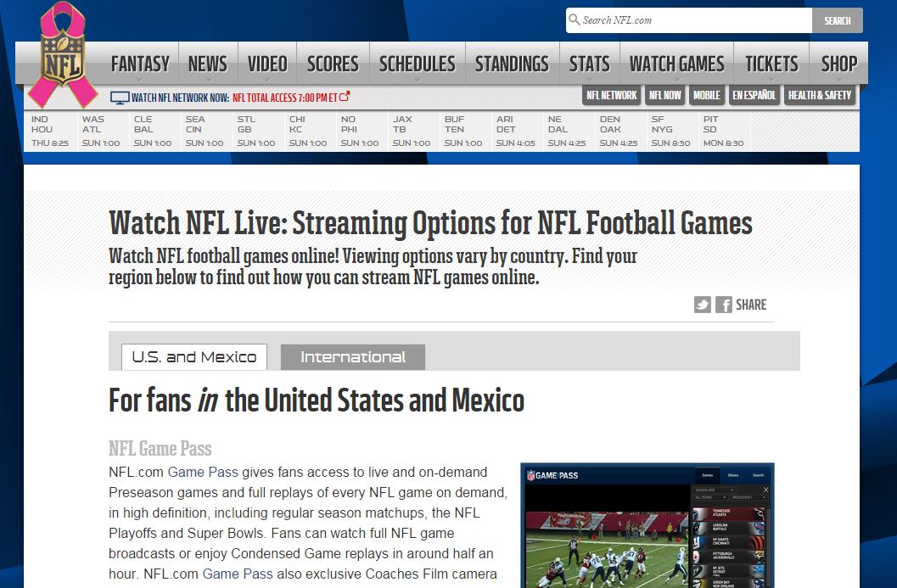897x588 pixels.
Task: Open the Tickets menu
Action: pyautogui.click(x=771, y=64)
